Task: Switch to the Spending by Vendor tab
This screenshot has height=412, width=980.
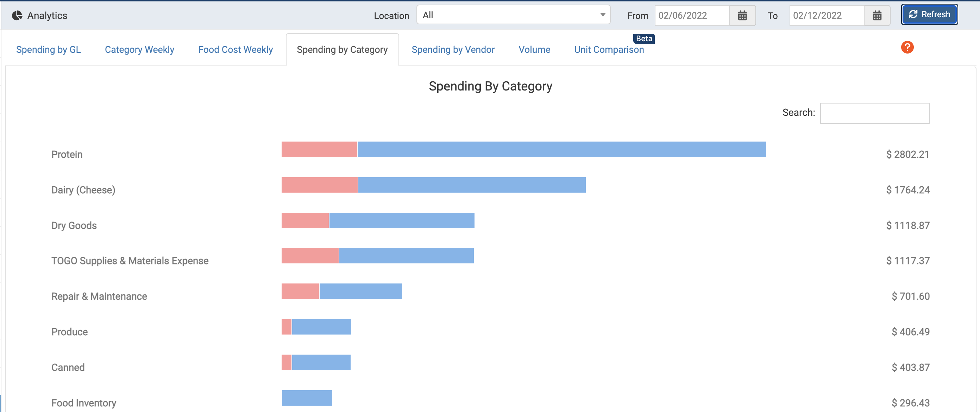Action: coord(453,49)
